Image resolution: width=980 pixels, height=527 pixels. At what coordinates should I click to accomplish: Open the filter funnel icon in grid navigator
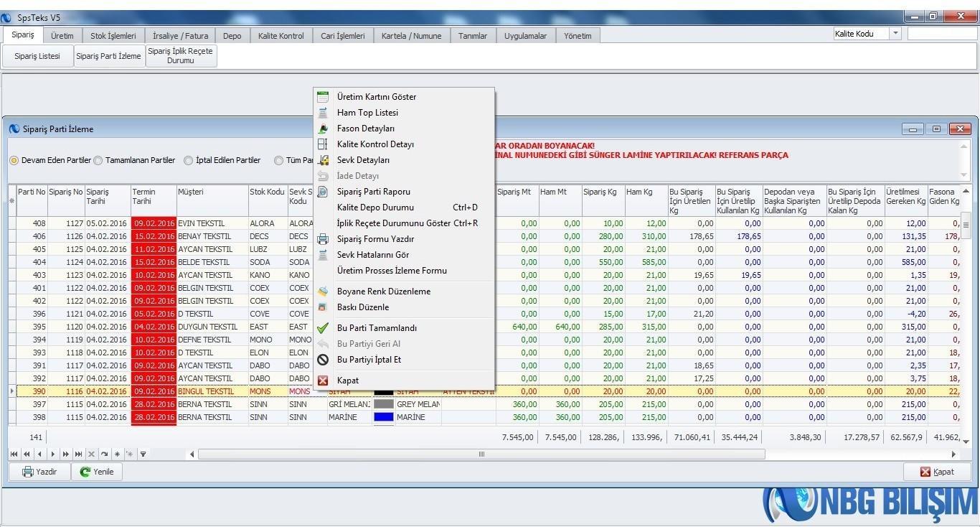[x=143, y=454]
